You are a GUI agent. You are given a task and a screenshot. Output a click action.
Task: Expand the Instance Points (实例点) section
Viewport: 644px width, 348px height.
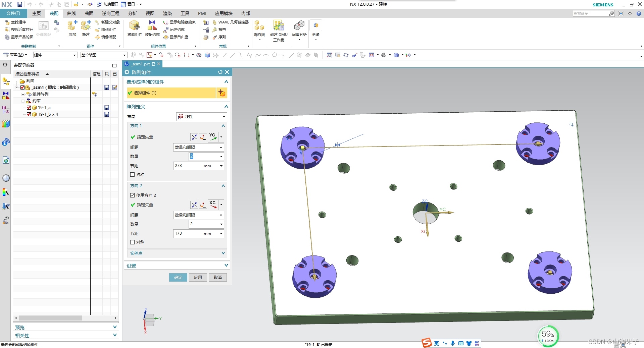point(223,253)
